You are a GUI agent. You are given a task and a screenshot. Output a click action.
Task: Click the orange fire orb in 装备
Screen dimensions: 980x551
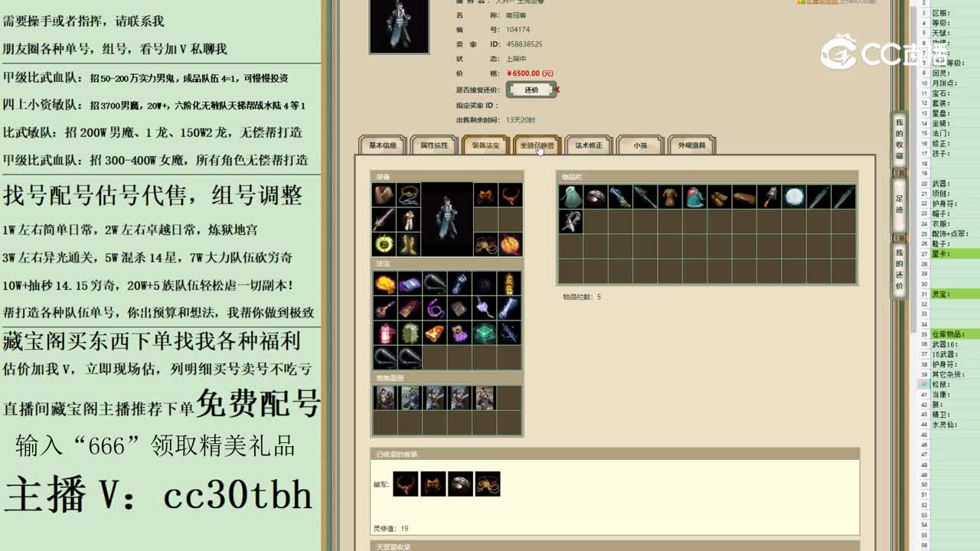pyautogui.click(x=510, y=245)
